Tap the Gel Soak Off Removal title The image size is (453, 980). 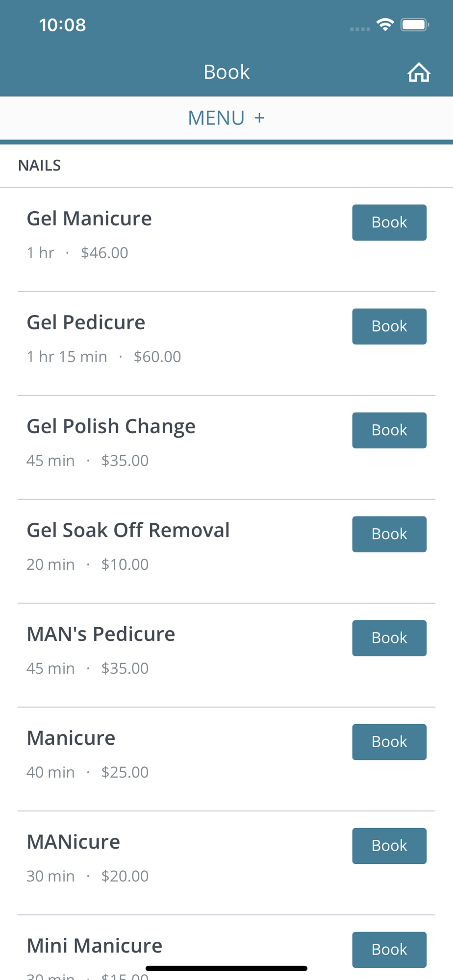coord(128,530)
